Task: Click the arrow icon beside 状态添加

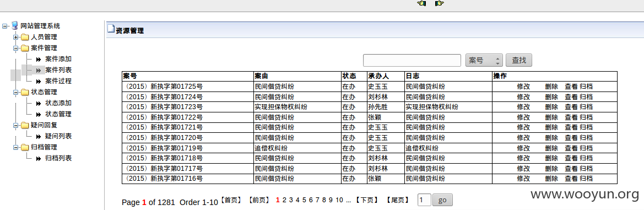Action: coord(39,103)
